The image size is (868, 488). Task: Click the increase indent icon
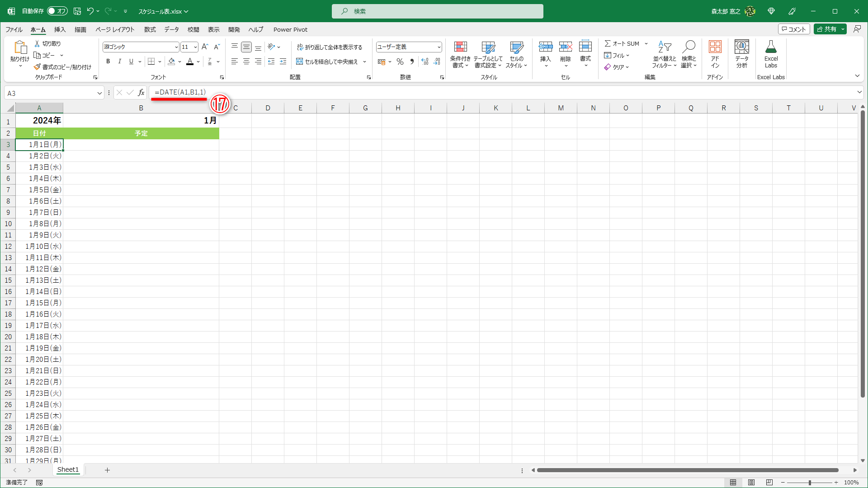283,62
